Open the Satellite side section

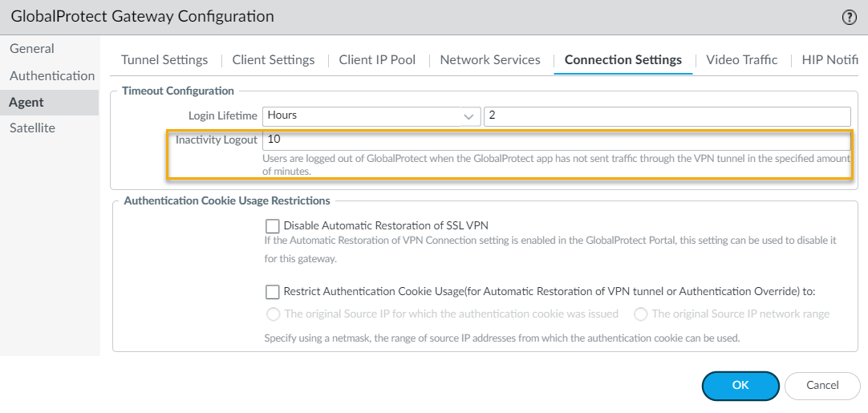[x=32, y=128]
